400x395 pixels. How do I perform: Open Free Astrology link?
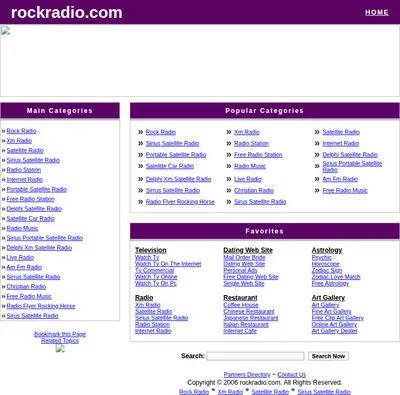pyautogui.click(x=330, y=284)
